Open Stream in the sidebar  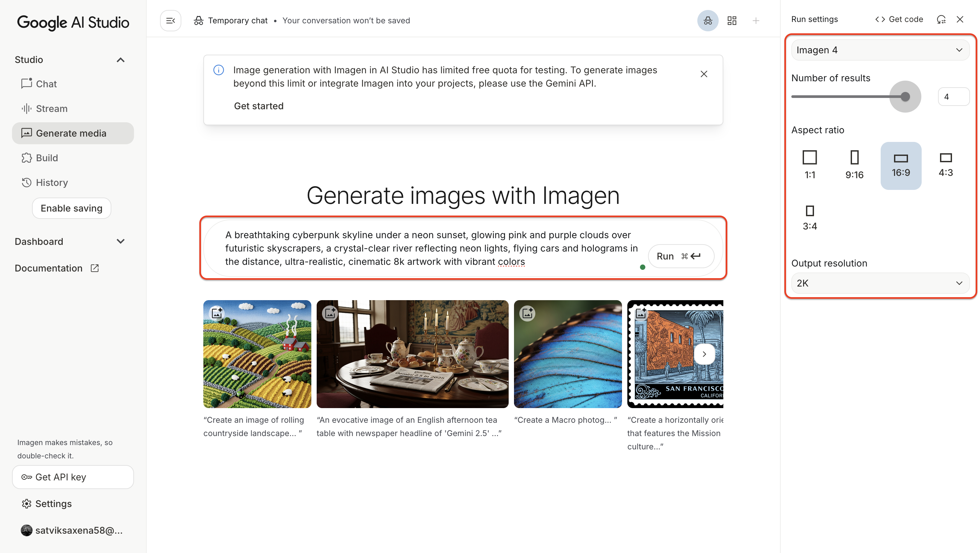point(73,109)
